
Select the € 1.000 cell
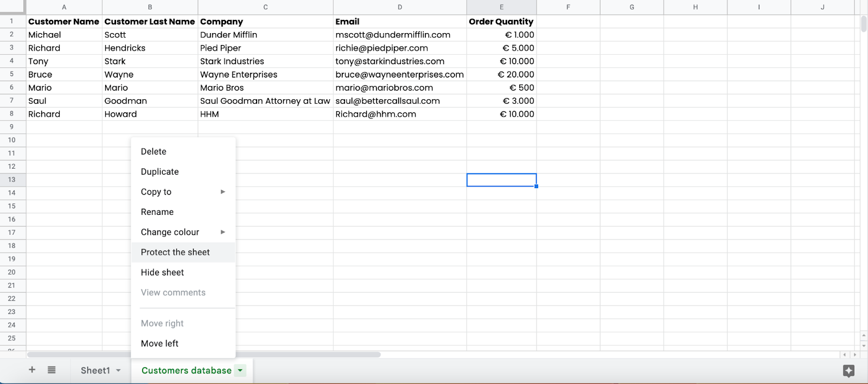[x=502, y=35]
